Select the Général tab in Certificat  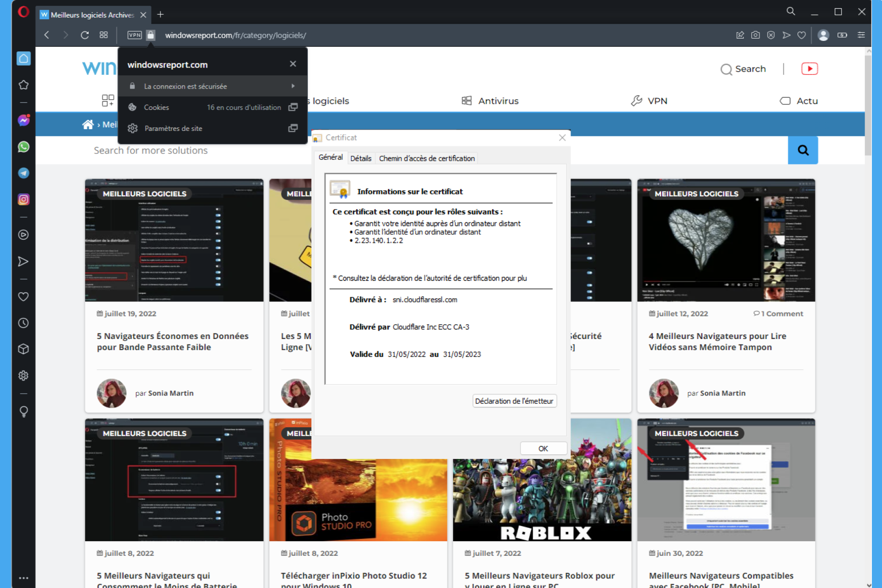[x=331, y=157]
